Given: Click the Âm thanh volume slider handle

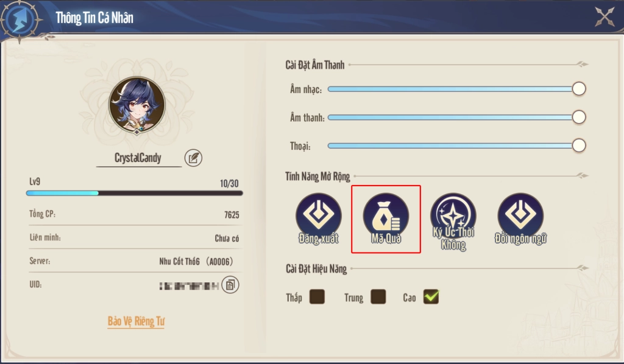Looking at the screenshot, I should coord(579,117).
